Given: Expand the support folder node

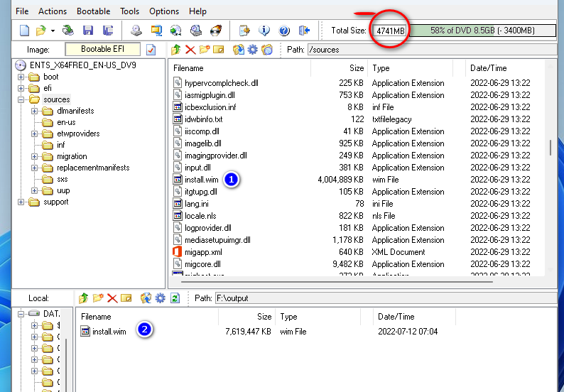Looking at the screenshot, I should [21, 202].
